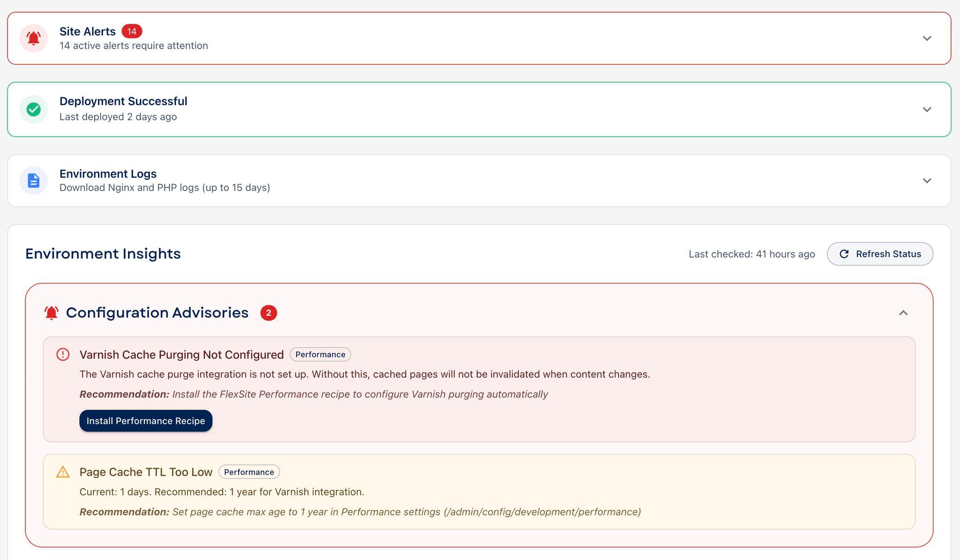Select the Performance tag on Varnish advisory
Image resolution: width=960 pixels, height=560 pixels.
click(320, 355)
